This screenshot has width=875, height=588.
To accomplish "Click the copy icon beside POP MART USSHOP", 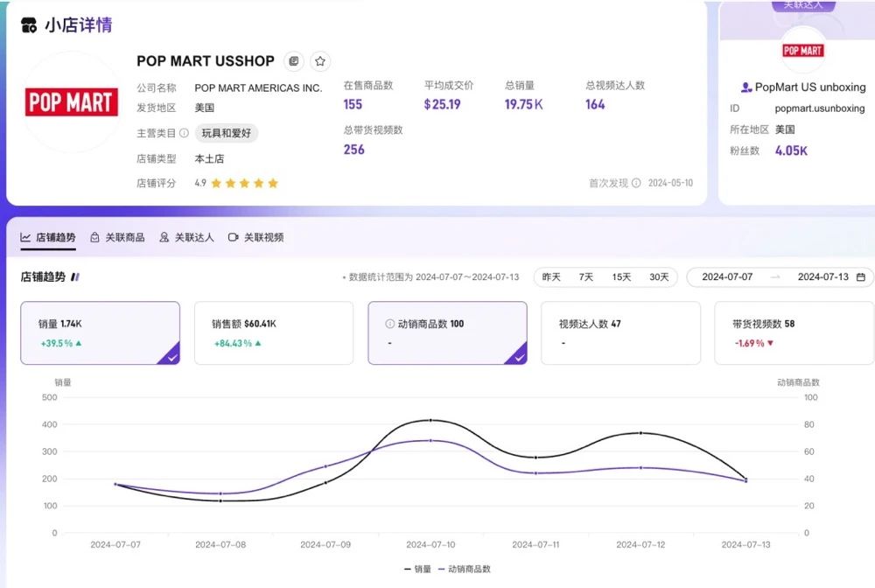I will pos(294,61).
